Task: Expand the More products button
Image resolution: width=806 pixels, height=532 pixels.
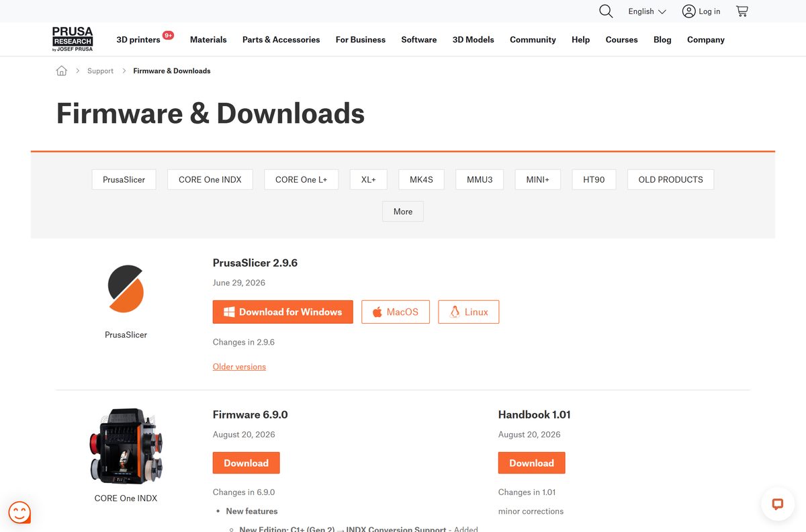Action: 403,211
